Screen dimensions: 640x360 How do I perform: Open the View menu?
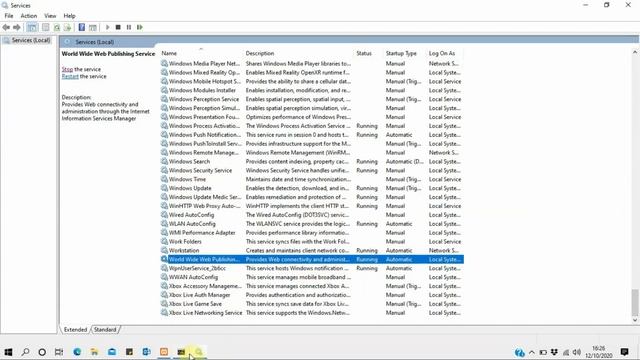coord(50,16)
